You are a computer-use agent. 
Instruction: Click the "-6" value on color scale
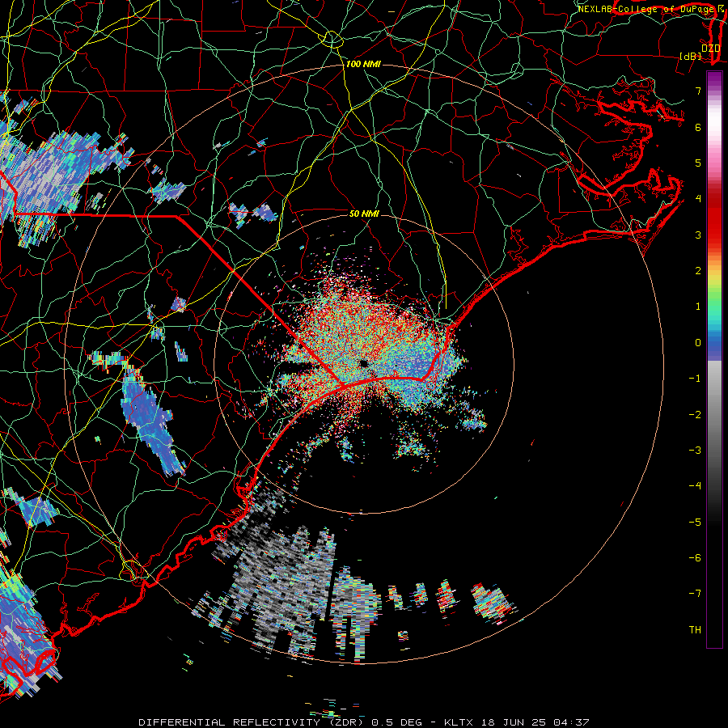click(695, 558)
